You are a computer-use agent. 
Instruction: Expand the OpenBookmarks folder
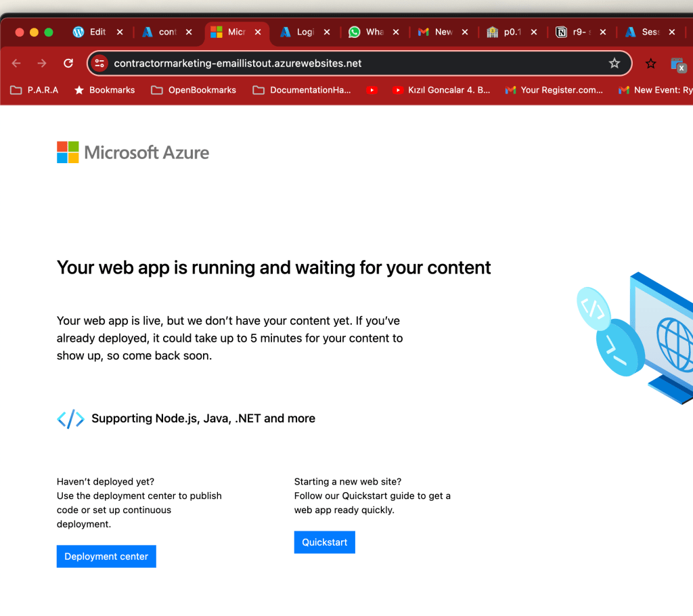[x=194, y=90]
